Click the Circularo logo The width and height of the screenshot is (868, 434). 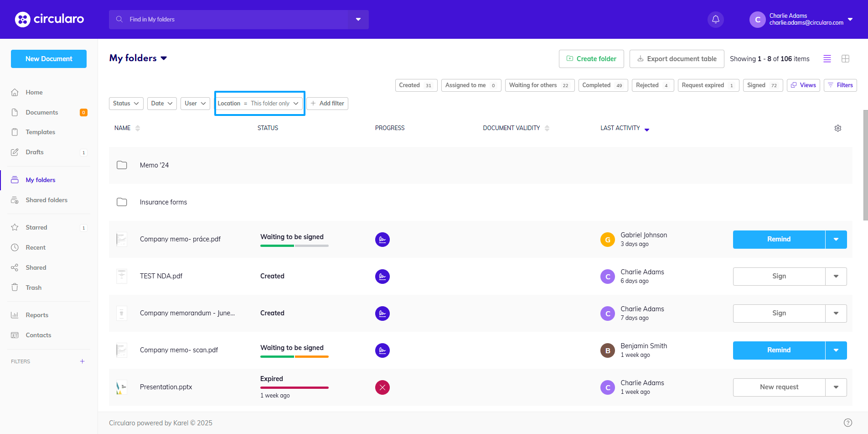coord(49,19)
